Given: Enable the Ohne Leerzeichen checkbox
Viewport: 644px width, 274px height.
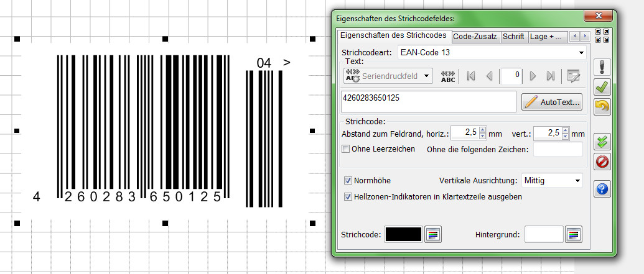Looking at the screenshot, I should click(347, 149).
